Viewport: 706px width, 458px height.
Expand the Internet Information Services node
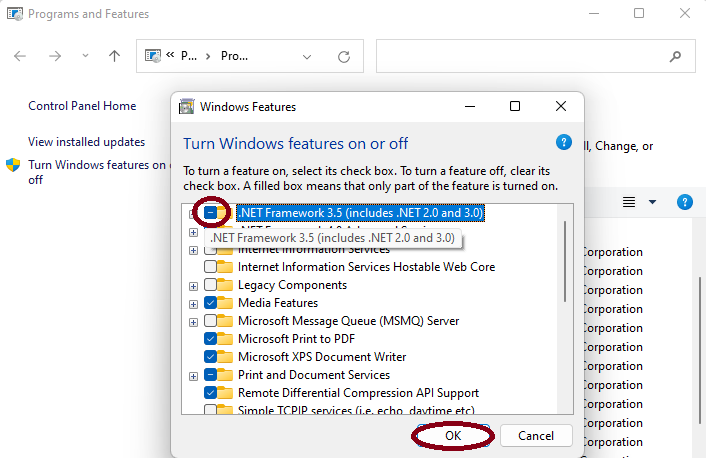click(x=193, y=250)
